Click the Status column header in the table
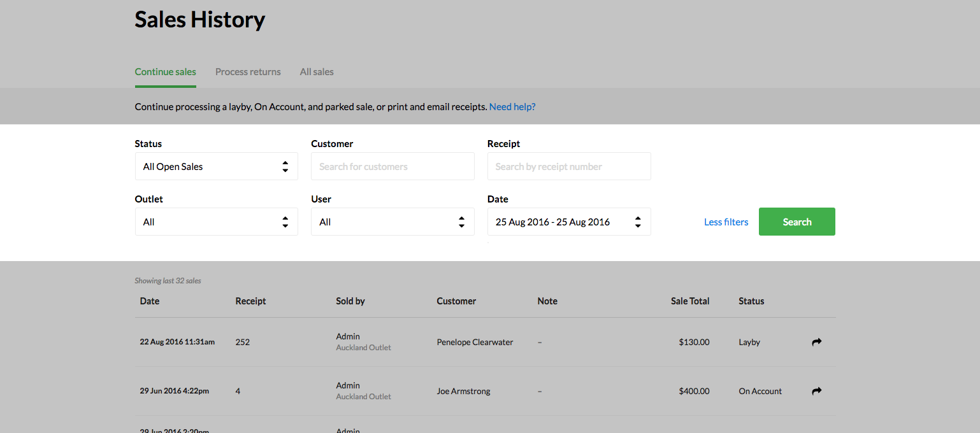 click(x=751, y=301)
